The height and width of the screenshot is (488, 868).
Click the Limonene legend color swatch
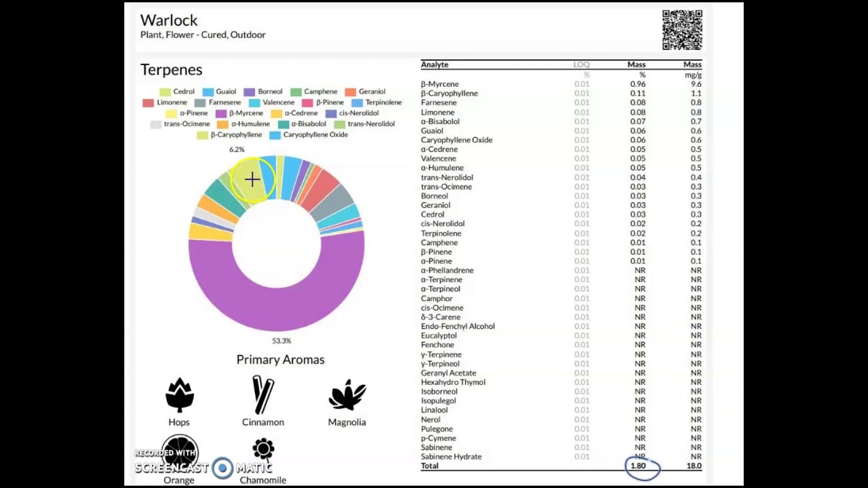click(x=149, y=102)
